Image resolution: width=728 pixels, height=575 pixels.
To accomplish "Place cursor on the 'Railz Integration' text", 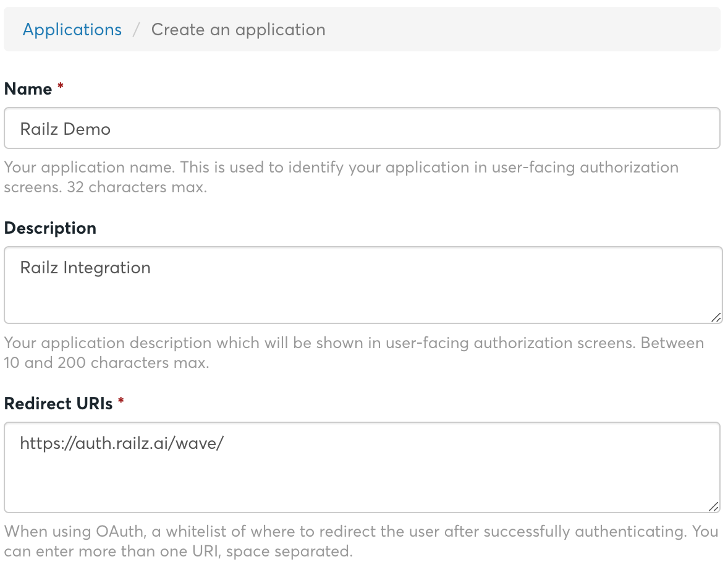I will pyautogui.click(x=85, y=268).
